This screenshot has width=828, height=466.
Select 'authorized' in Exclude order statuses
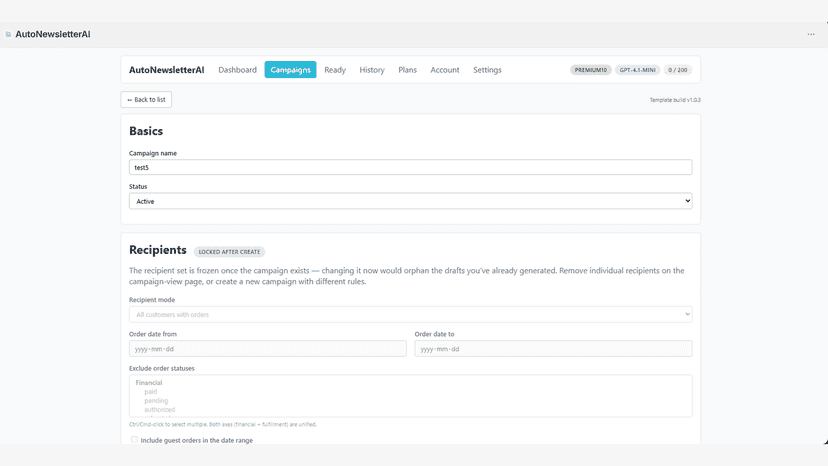(159, 409)
